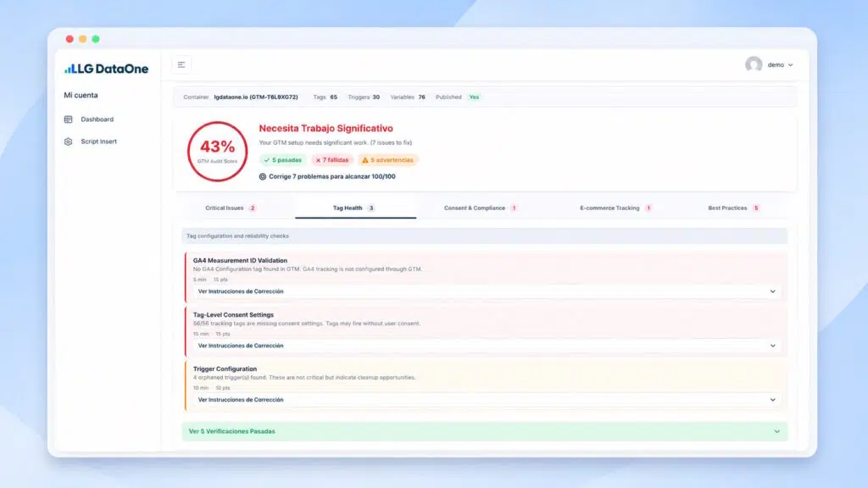868x488 pixels.
Task: Switch to the Critical Issues tab
Action: [231, 208]
